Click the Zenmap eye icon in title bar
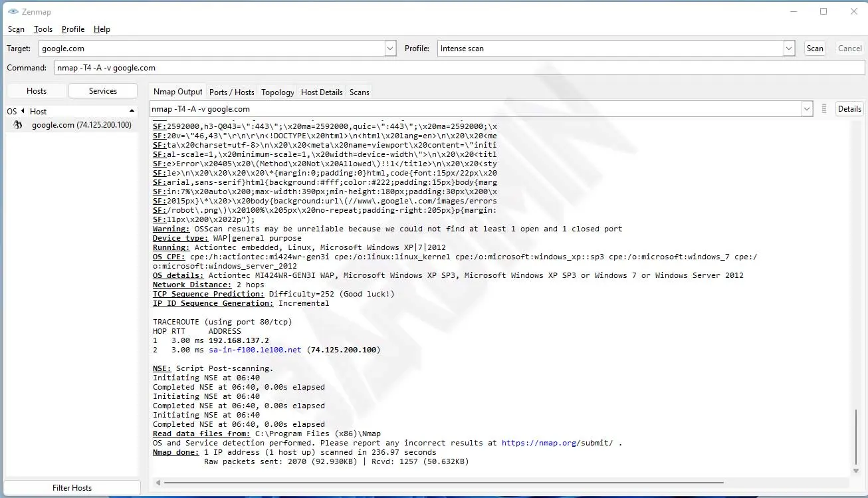This screenshot has height=498, width=868. tap(13, 12)
